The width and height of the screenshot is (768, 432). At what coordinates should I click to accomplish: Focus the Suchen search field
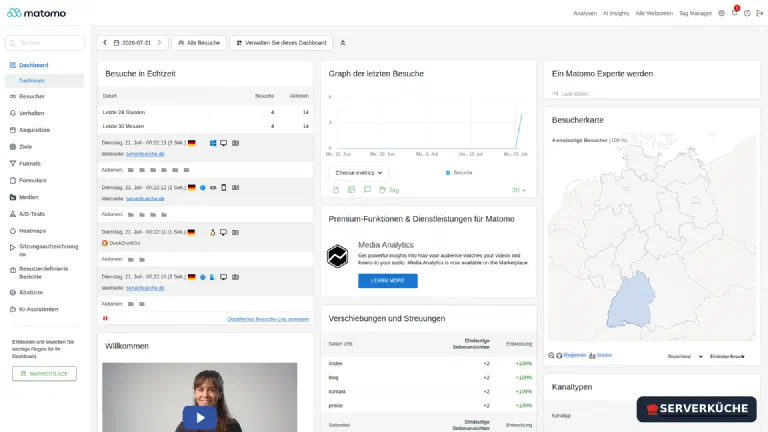pos(45,43)
